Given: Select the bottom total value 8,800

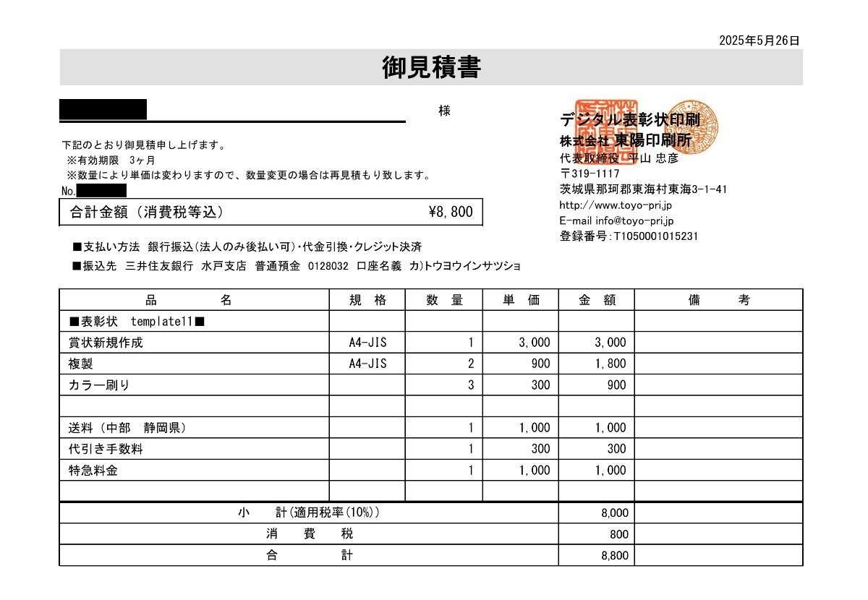Looking at the screenshot, I should [x=615, y=556].
